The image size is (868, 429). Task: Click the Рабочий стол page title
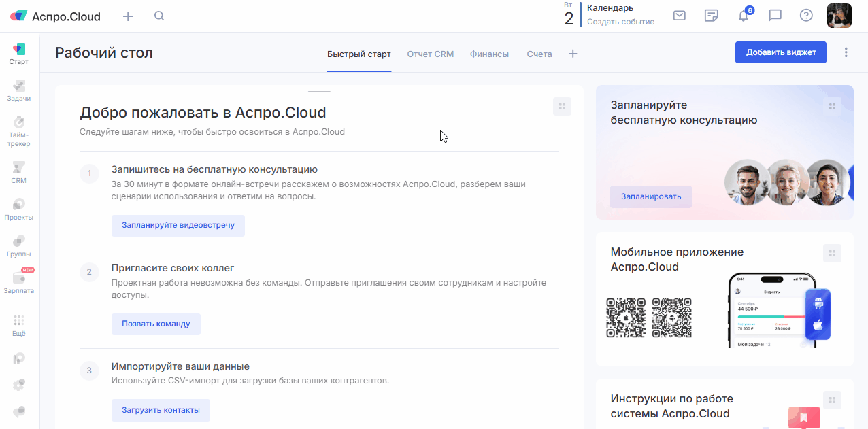(x=104, y=52)
